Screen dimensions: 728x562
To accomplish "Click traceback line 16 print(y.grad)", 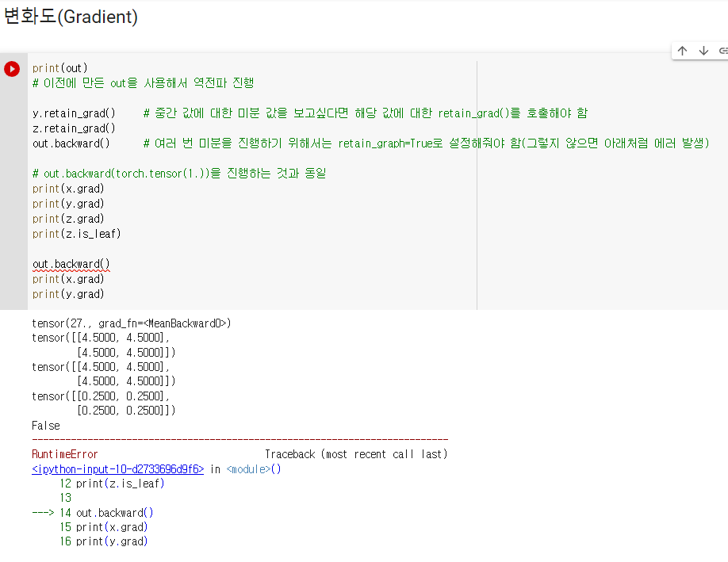I will [x=104, y=541].
